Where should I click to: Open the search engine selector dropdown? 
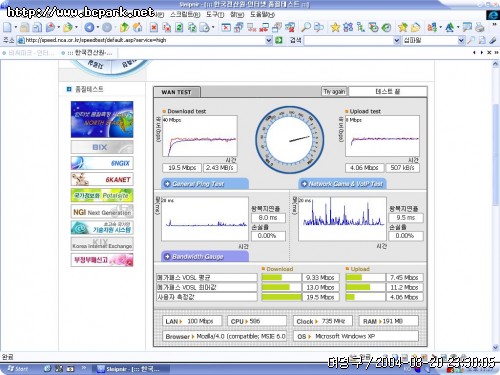point(461,40)
